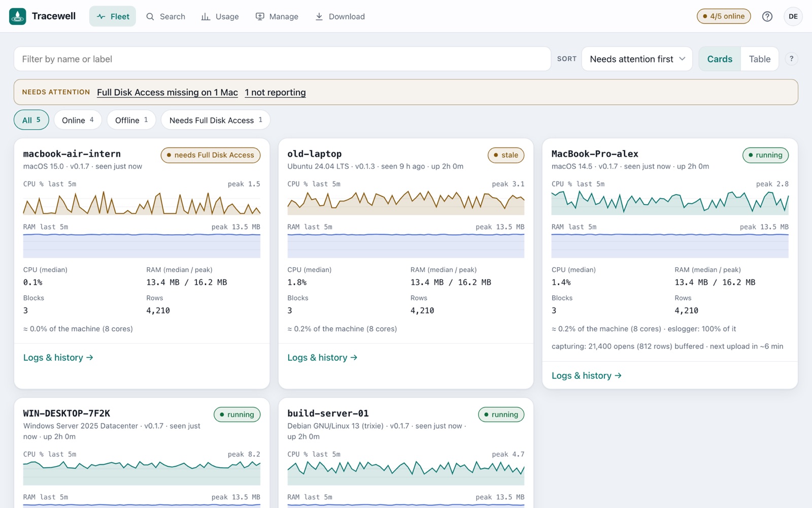Open the Download tab
The height and width of the screenshot is (508, 812).
coord(340,16)
